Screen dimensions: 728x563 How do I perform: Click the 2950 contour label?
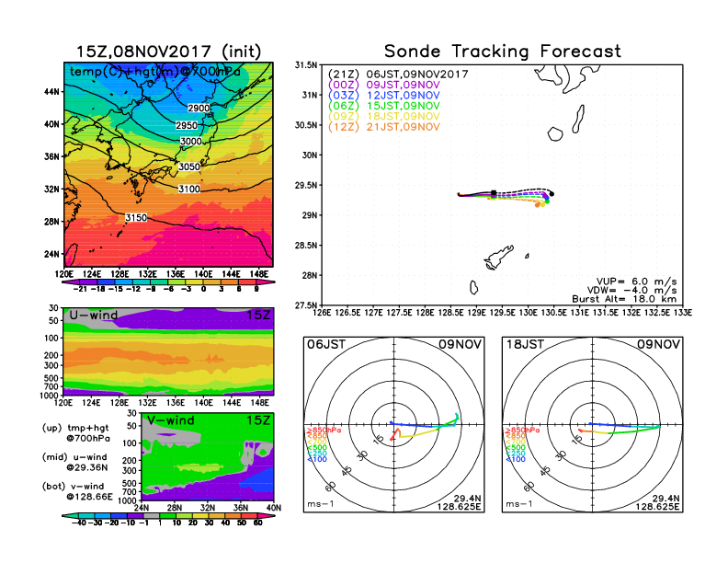coord(187,125)
